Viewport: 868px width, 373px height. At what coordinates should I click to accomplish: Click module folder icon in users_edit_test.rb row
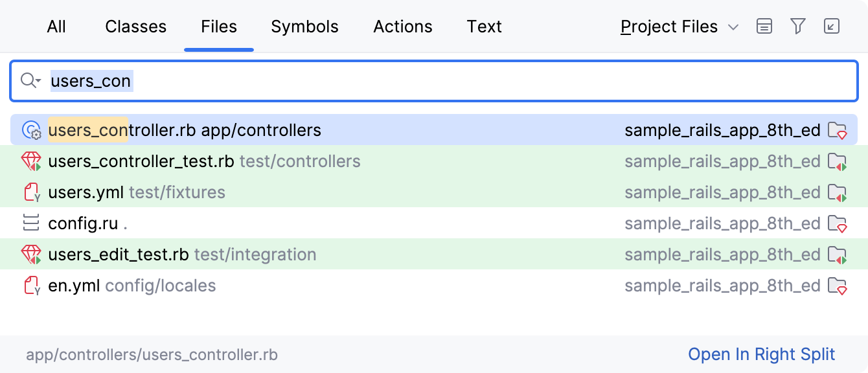pos(838,255)
